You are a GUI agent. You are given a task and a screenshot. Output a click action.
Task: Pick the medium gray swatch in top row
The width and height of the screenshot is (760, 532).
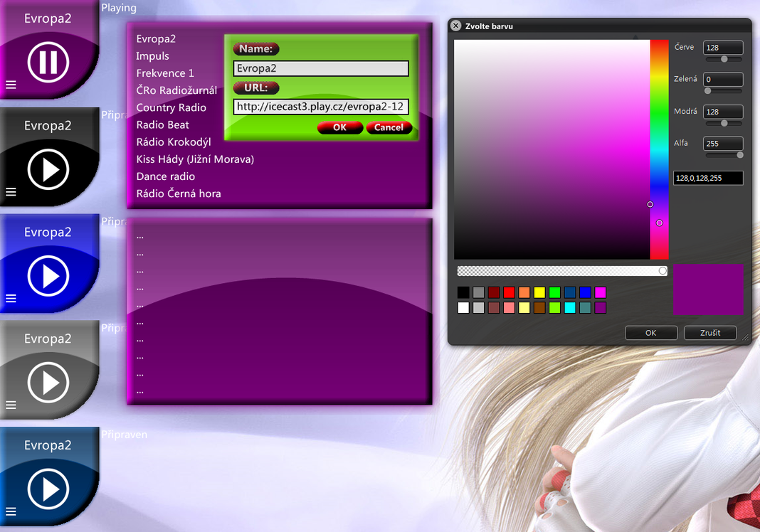[x=478, y=292]
